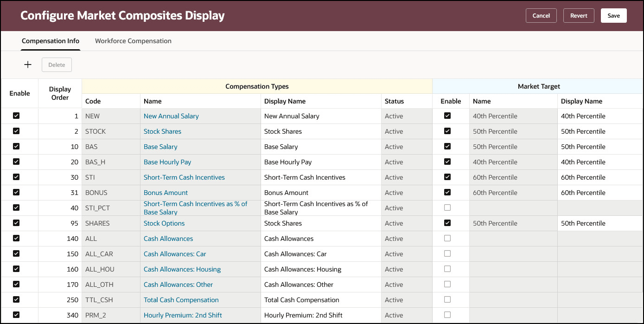Disable Market Target for Stock Options row
This screenshot has height=324, width=644.
(x=447, y=223)
